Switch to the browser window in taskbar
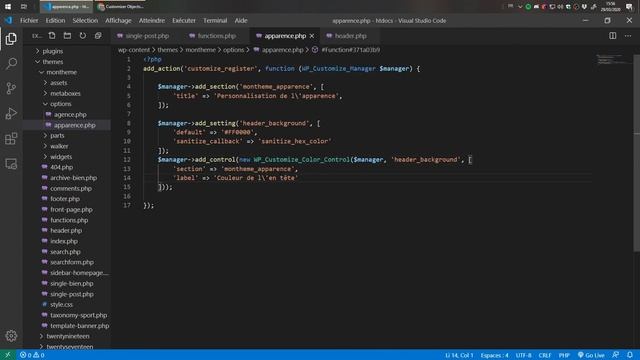 coord(121,7)
